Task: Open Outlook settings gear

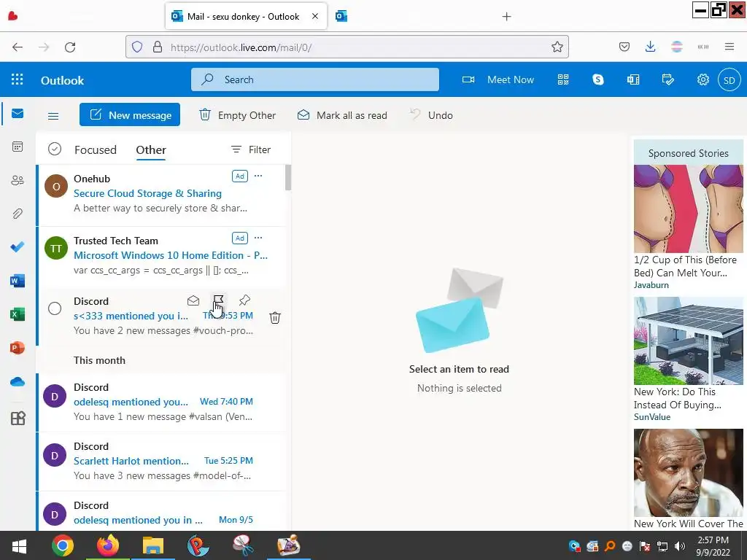Action: pyautogui.click(x=703, y=79)
